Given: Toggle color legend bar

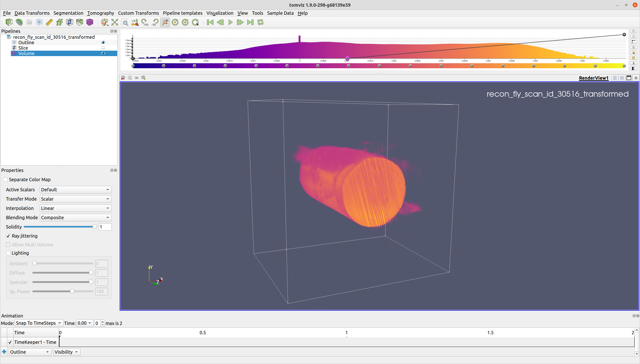Looking at the screenshot, I should [x=634, y=63].
